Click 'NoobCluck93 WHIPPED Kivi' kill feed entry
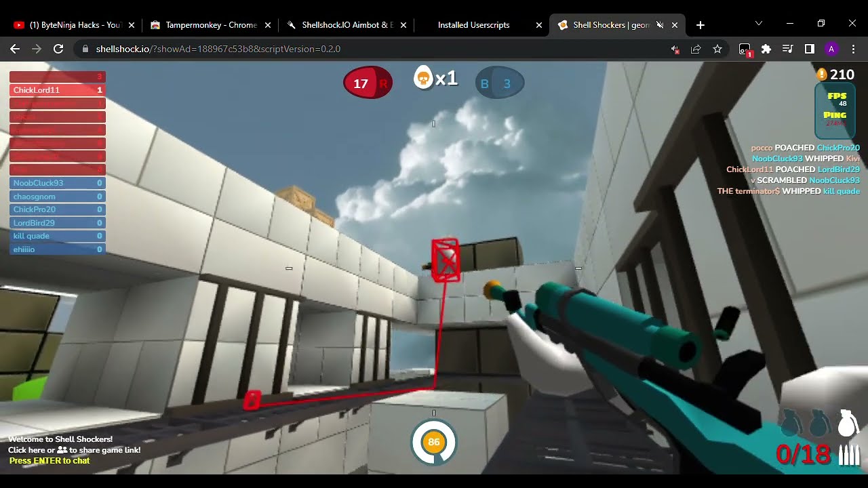The width and height of the screenshot is (868, 488). click(x=806, y=159)
